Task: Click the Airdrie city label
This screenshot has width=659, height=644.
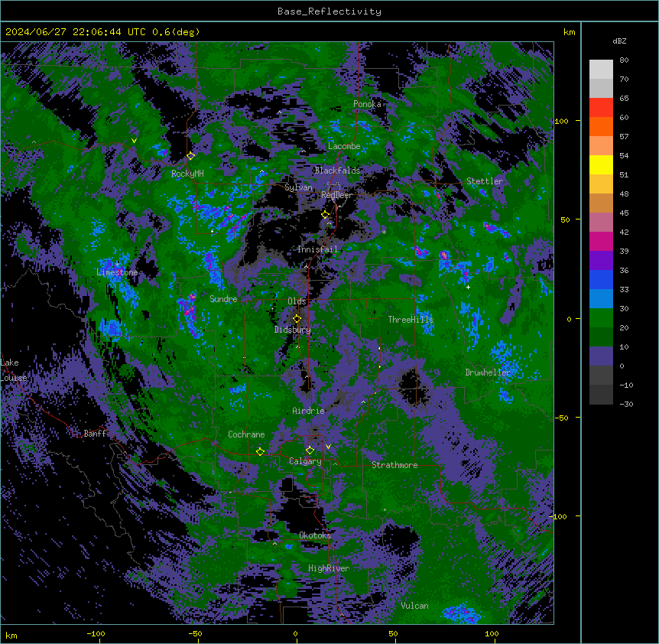Action: 309,411
